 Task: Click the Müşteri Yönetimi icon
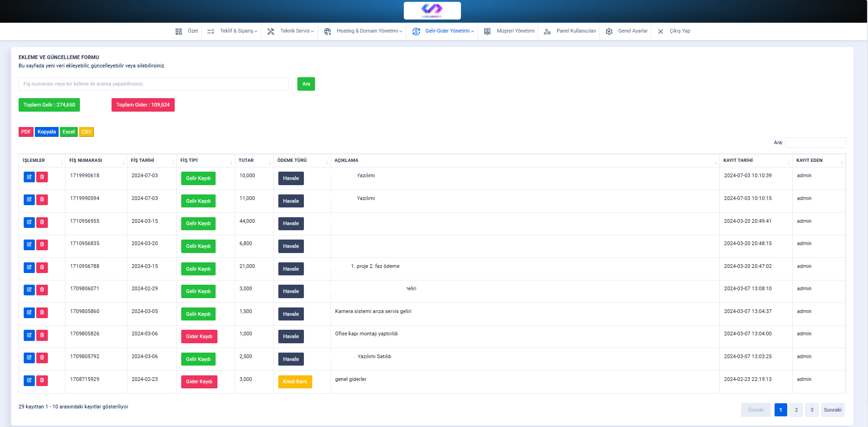point(487,31)
